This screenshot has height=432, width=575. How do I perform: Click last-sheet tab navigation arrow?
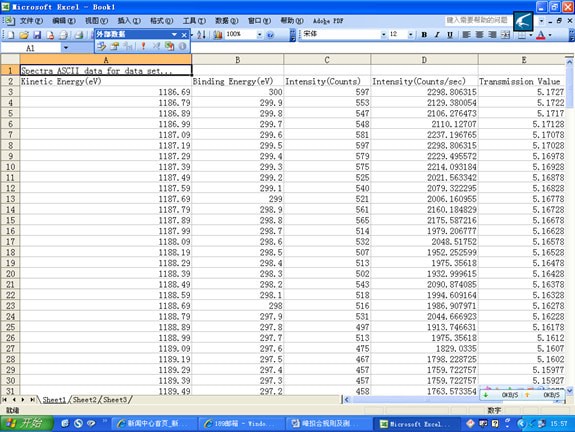(32, 399)
